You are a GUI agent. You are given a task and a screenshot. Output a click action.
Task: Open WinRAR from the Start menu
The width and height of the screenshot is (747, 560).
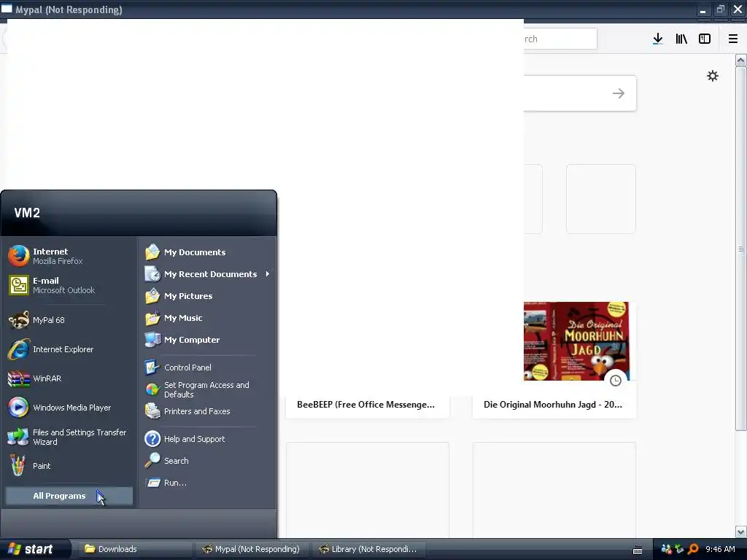point(69,378)
